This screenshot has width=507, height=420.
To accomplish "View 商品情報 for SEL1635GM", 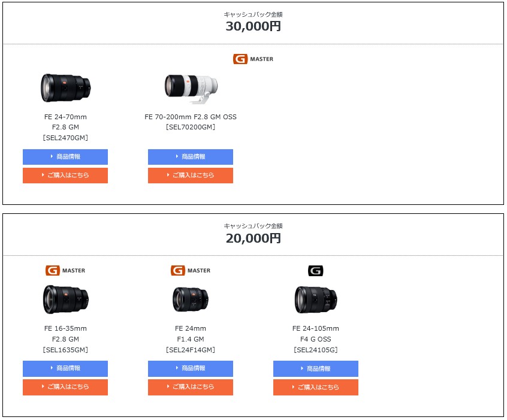I will coord(65,368).
